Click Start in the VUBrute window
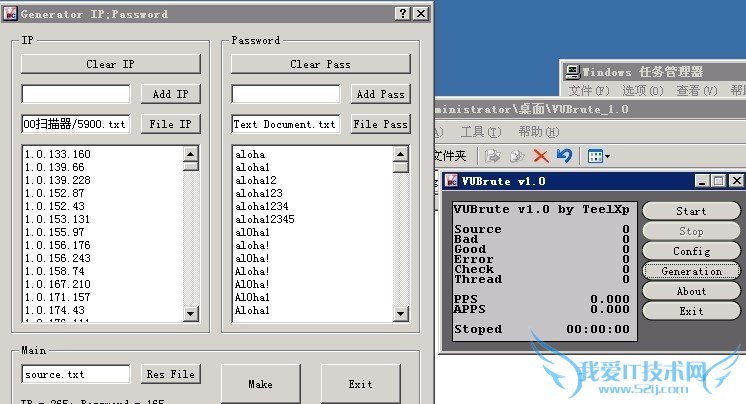This screenshot has width=746, height=404. click(x=691, y=211)
